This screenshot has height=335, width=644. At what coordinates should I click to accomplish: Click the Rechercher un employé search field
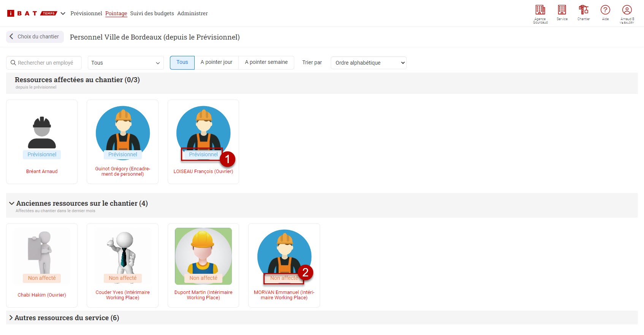pyautogui.click(x=46, y=63)
